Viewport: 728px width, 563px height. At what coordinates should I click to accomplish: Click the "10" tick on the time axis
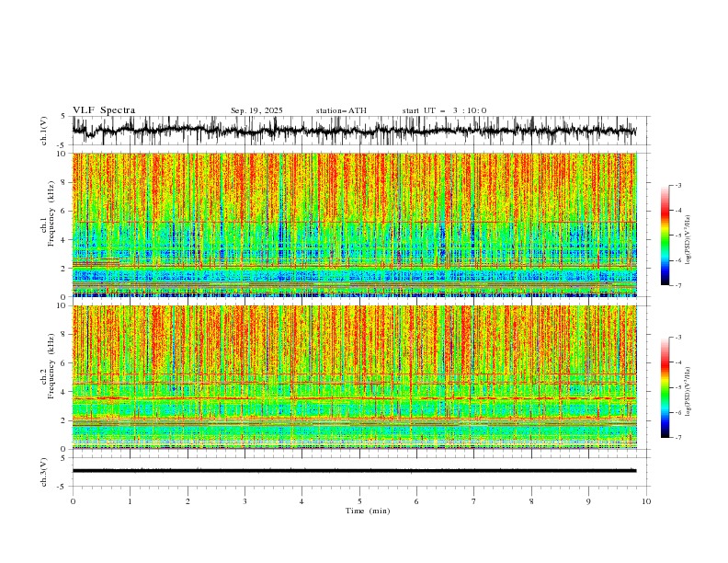[x=646, y=501]
